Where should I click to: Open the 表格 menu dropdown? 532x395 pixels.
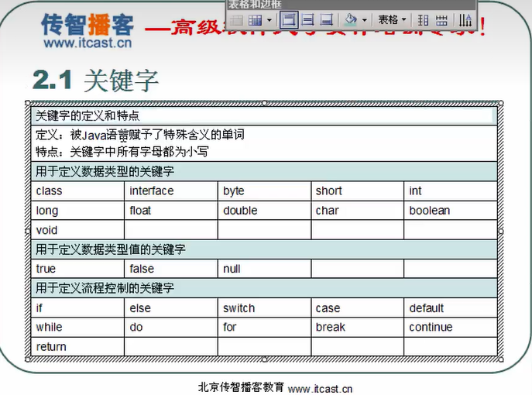pyautogui.click(x=392, y=19)
